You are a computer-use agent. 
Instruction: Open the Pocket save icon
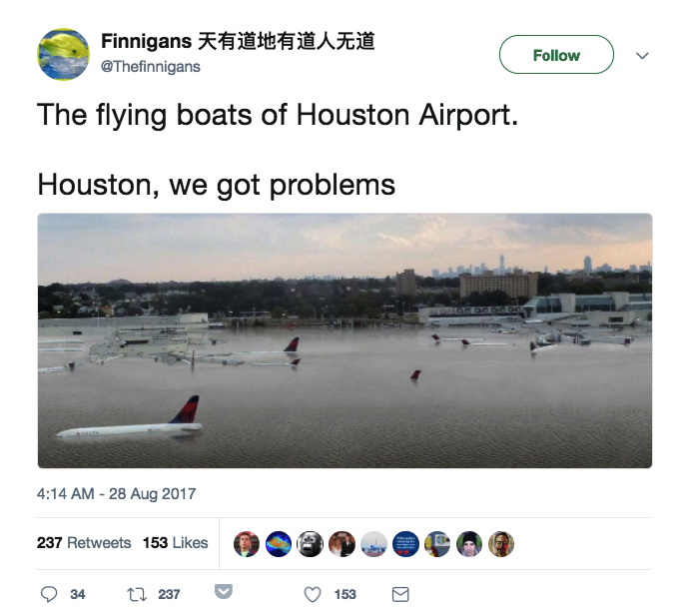224,592
